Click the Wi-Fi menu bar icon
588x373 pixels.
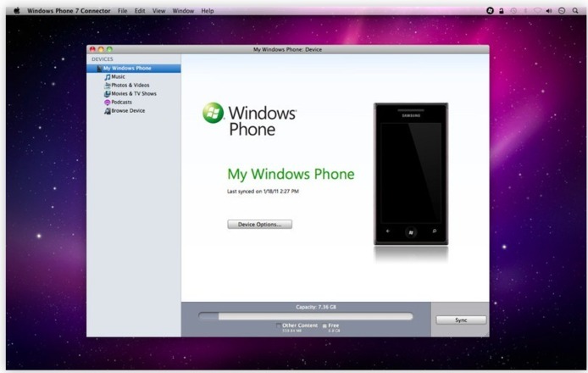[537, 11]
